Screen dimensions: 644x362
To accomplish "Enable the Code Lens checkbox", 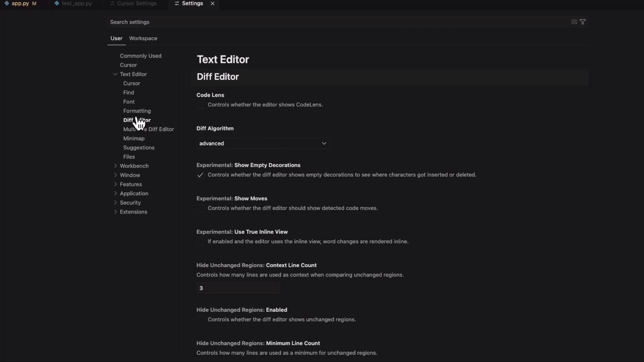I will coord(200,105).
